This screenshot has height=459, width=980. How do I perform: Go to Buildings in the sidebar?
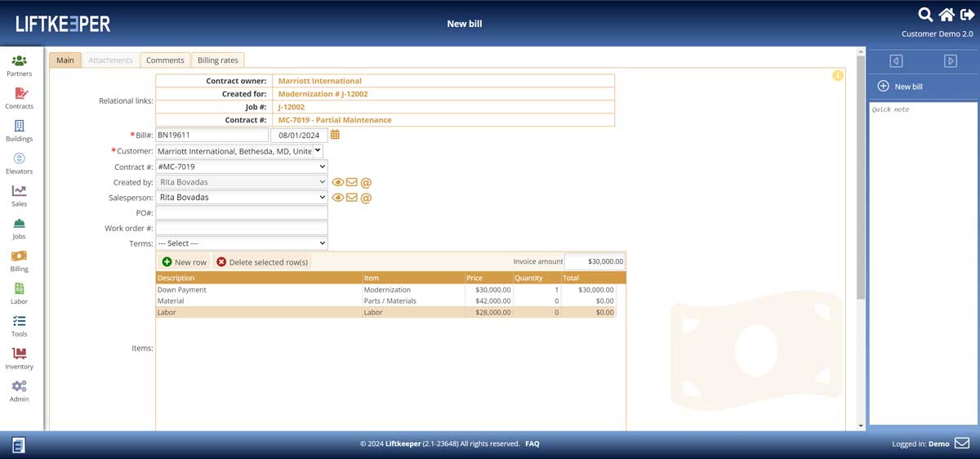coord(19,127)
